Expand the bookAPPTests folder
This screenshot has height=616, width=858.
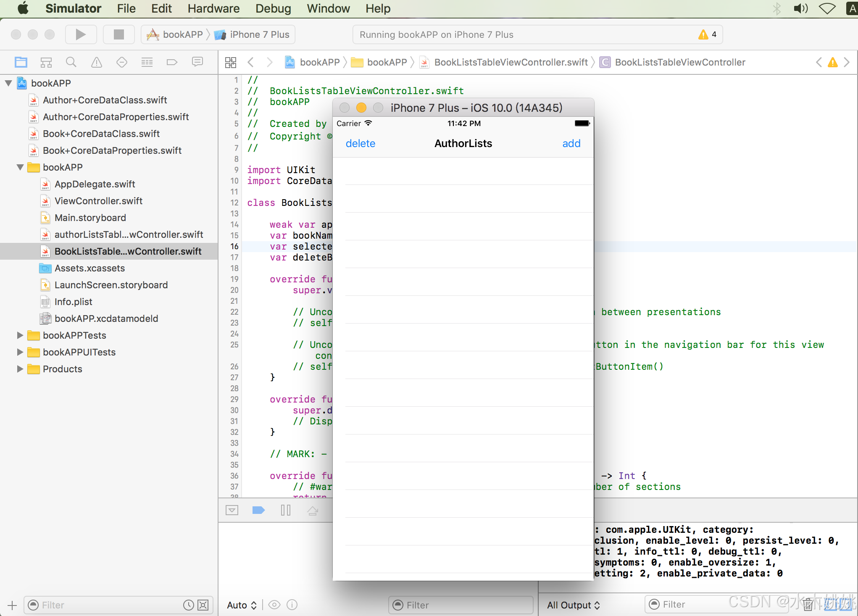tap(20, 335)
